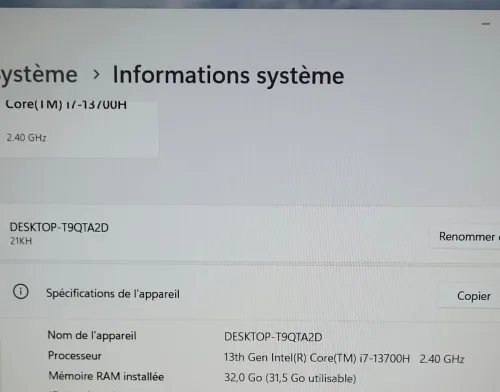Click the info icon beside Spécifications de l'appareil
500x392 pixels.
tap(21, 292)
